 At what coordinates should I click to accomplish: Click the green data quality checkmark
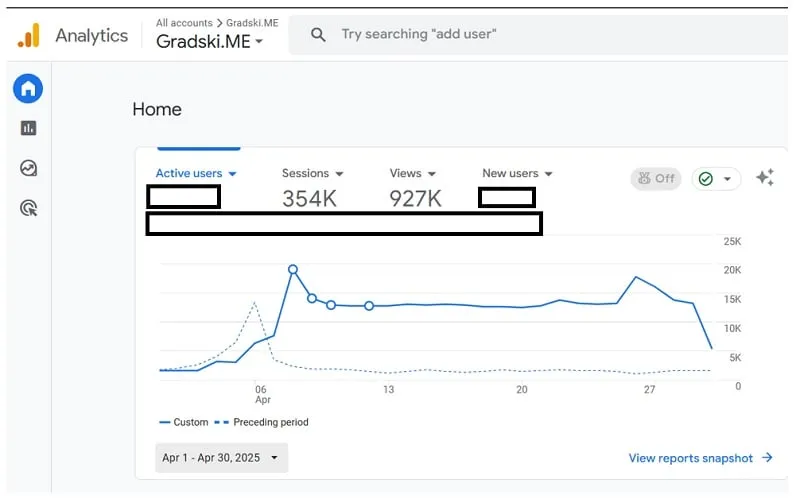(706, 179)
